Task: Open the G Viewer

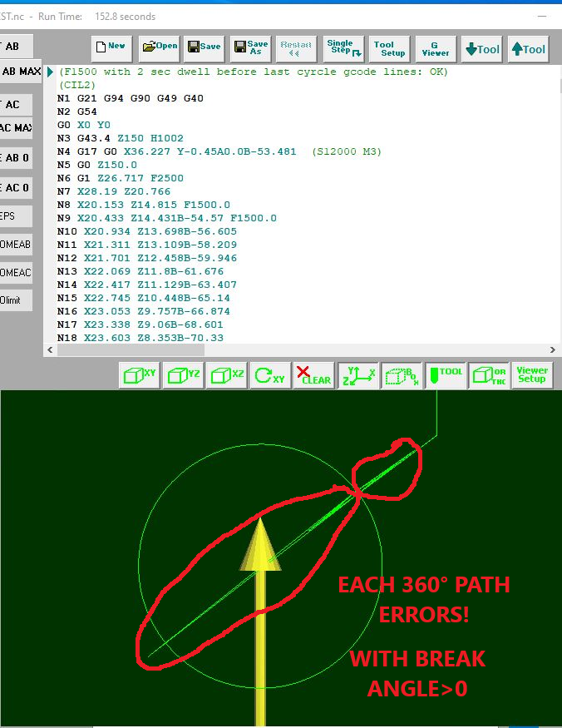Action: 435,48
